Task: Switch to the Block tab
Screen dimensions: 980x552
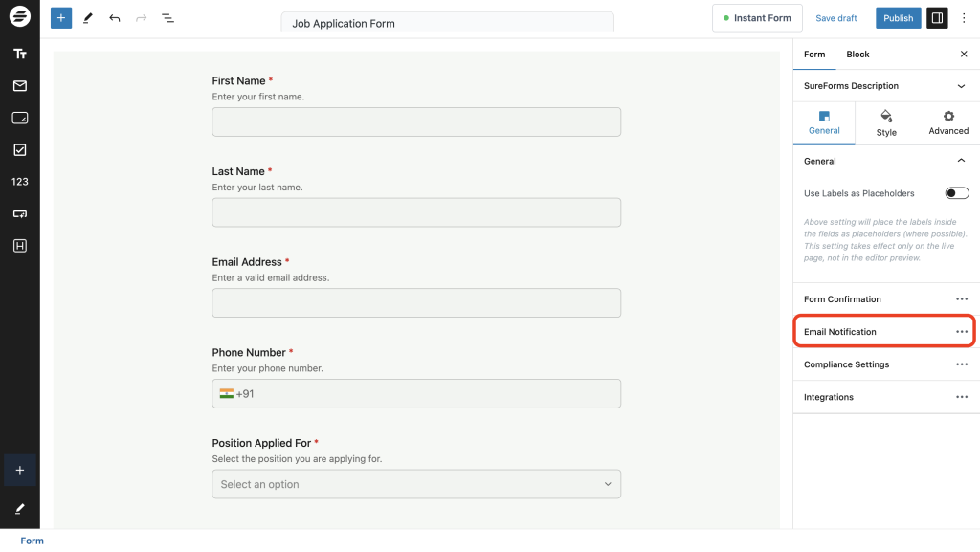Action: tap(857, 54)
